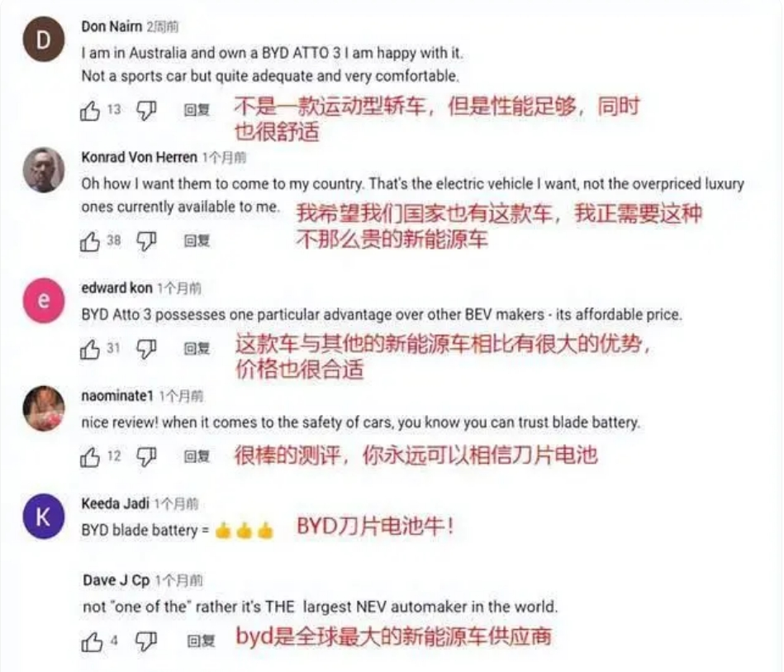Dislike Don Nairn's BYD ATTO 3 comment
The height and width of the screenshot is (672, 784).
click(146, 111)
